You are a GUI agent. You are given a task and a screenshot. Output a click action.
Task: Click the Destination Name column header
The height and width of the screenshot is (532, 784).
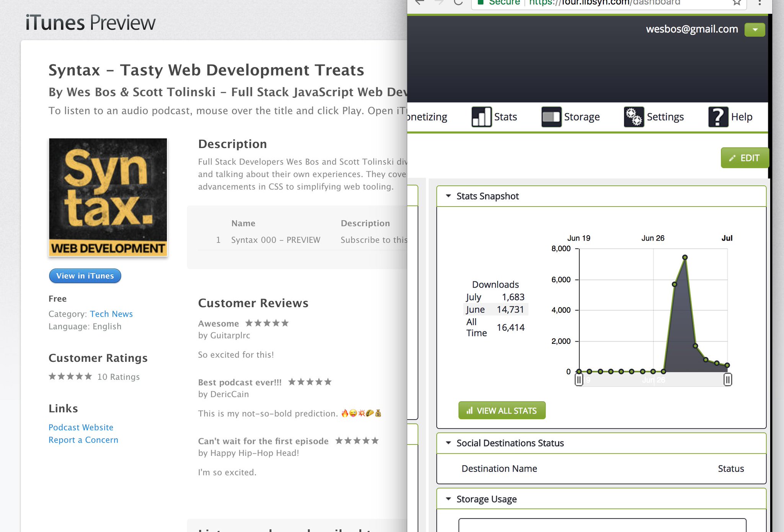499,469
